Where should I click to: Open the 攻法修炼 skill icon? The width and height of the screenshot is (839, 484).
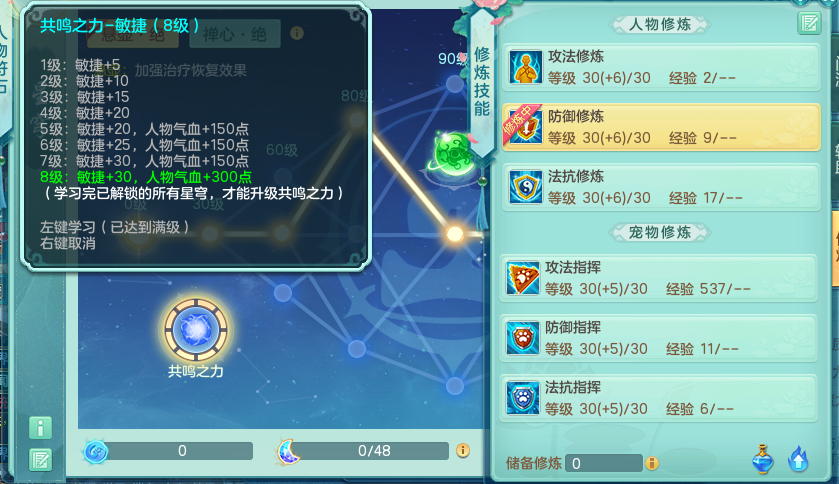[525, 67]
